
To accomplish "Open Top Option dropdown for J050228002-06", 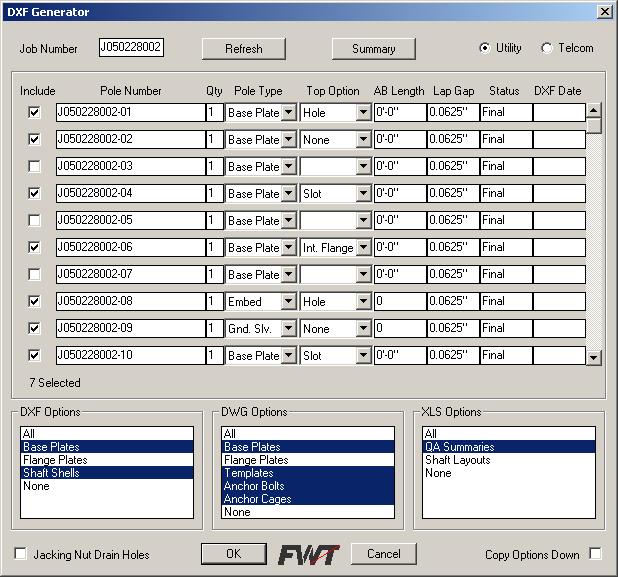I will click(363, 247).
